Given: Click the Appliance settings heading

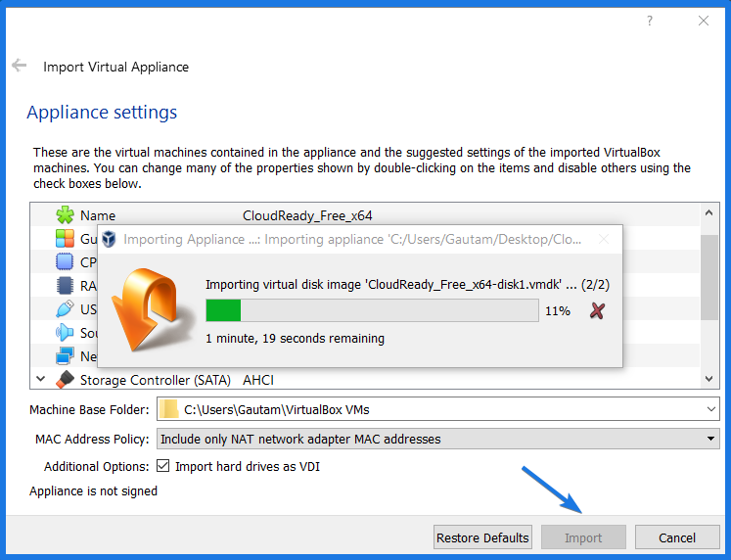Looking at the screenshot, I should 102,113.
